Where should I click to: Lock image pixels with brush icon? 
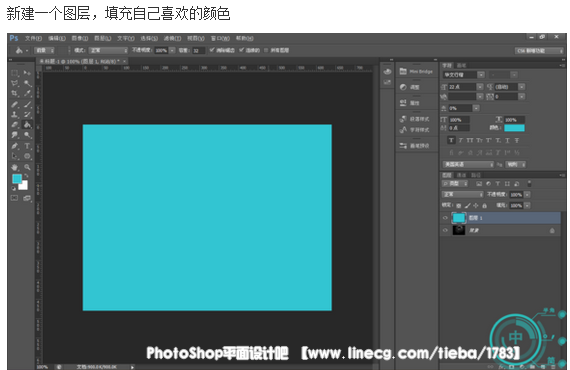[467, 205]
